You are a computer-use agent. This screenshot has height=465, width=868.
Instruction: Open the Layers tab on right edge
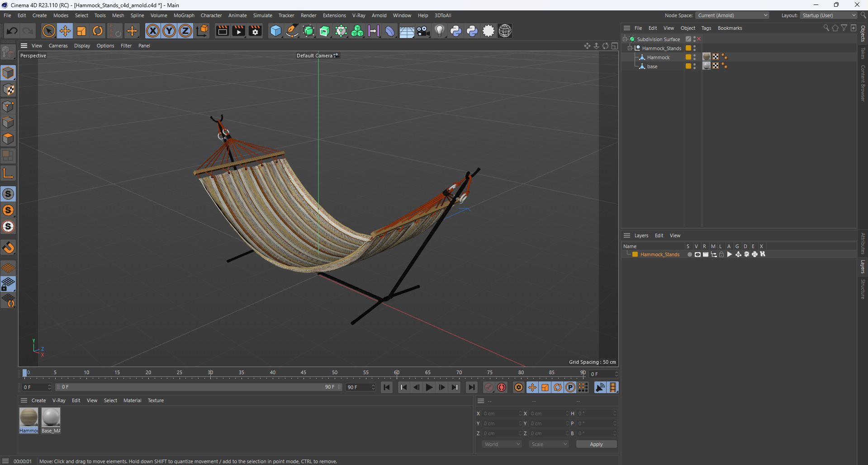coord(863,267)
